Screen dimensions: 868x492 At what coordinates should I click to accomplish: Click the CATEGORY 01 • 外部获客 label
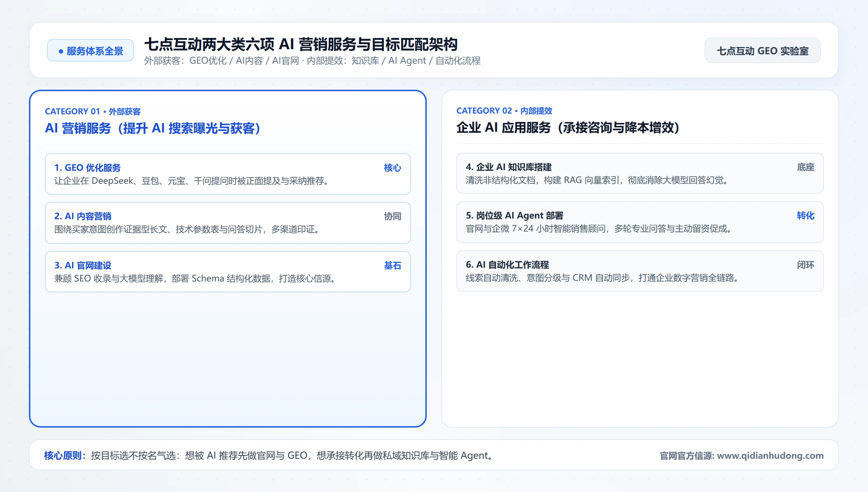(x=93, y=111)
